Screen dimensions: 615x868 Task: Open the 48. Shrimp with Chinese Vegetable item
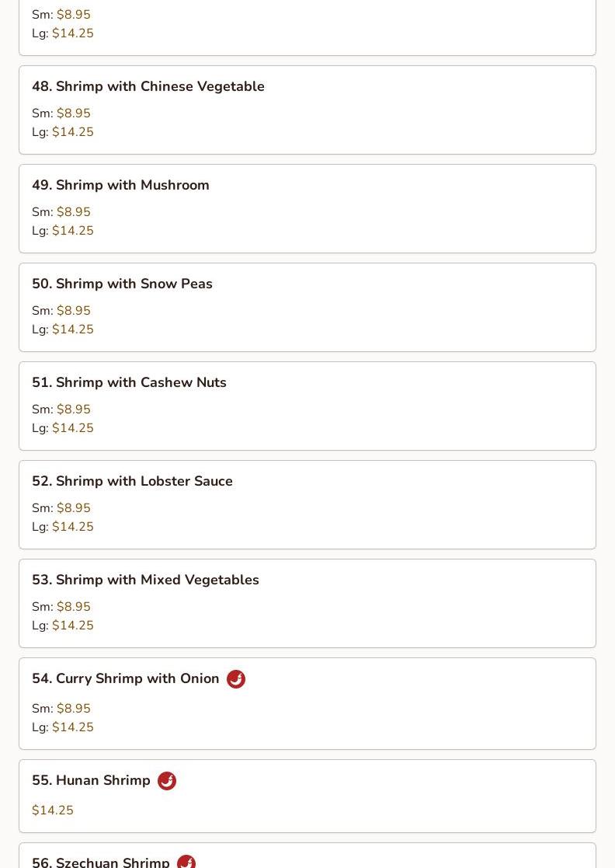click(x=148, y=86)
